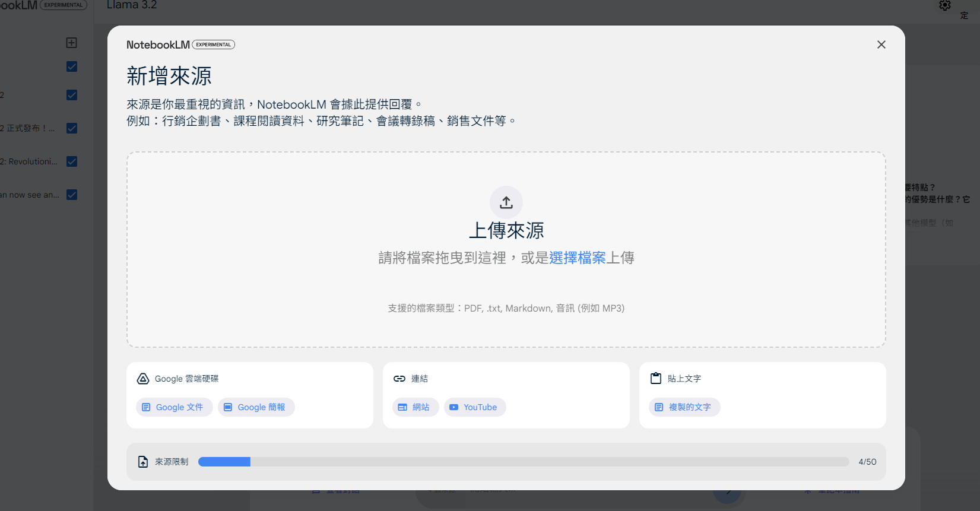Click the supported file types text
This screenshot has height=511, width=980.
506,308
